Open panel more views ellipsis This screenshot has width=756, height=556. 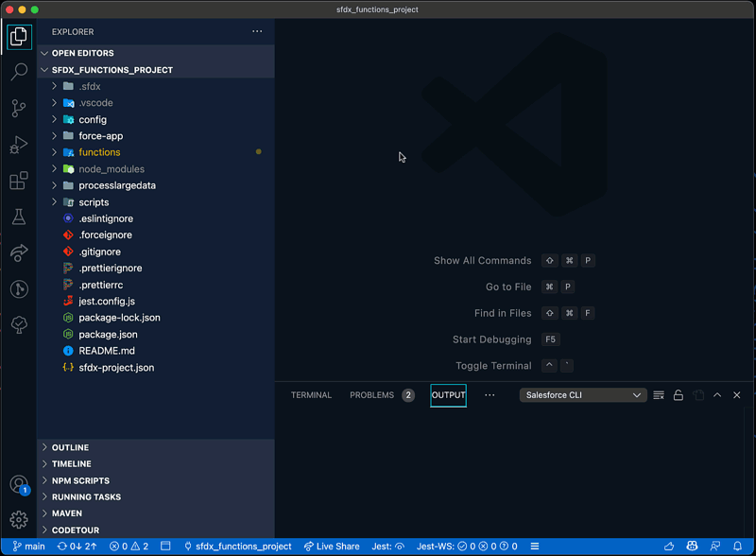pos(490,395)
